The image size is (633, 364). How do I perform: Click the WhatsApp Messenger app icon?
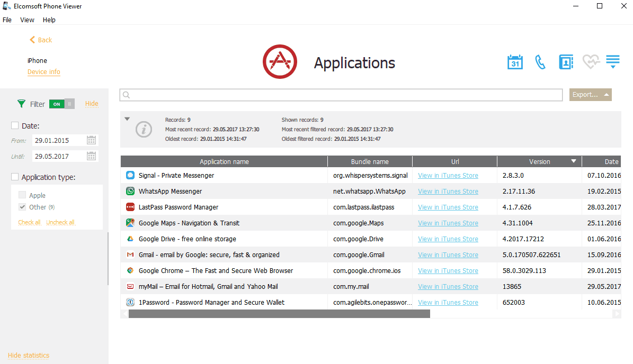tap(130, 191)
